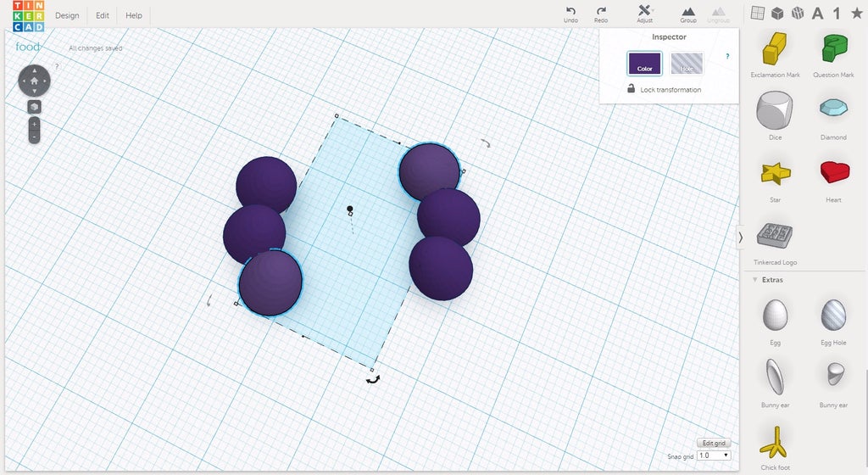Orbit the view right with the right arrow
Image resolution: width=868 pixels, height=475 pixels.
[45, 81]
